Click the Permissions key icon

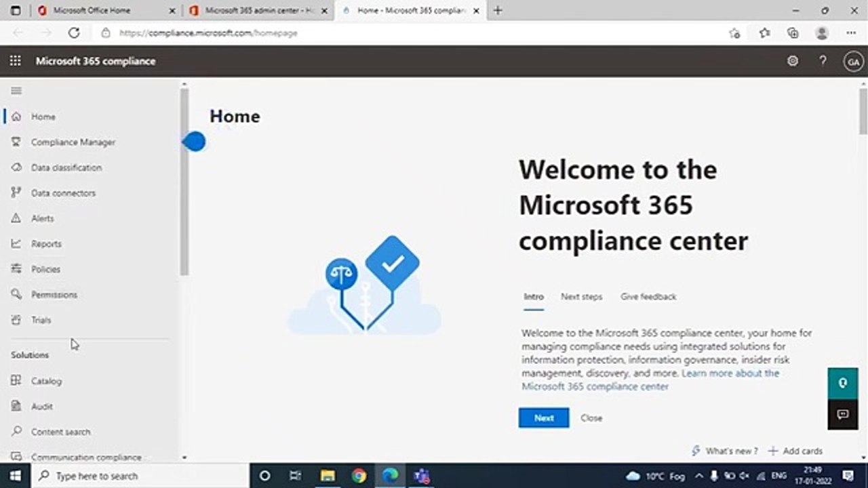tap(16, 295)
